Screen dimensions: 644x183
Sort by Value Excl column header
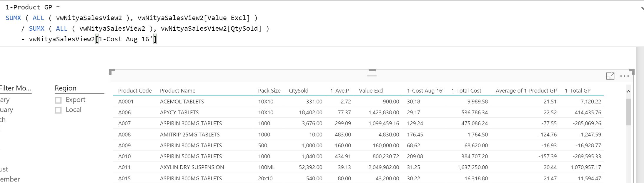point(371,90)
